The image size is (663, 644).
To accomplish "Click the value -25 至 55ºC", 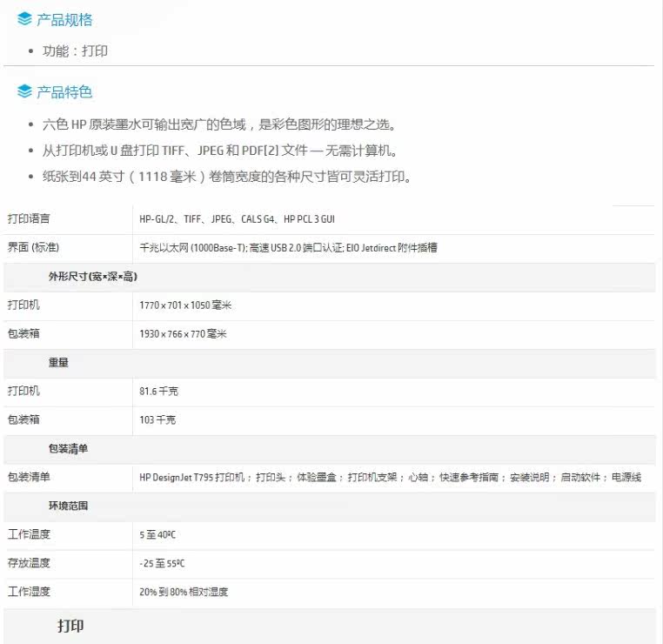I will 162,563.
